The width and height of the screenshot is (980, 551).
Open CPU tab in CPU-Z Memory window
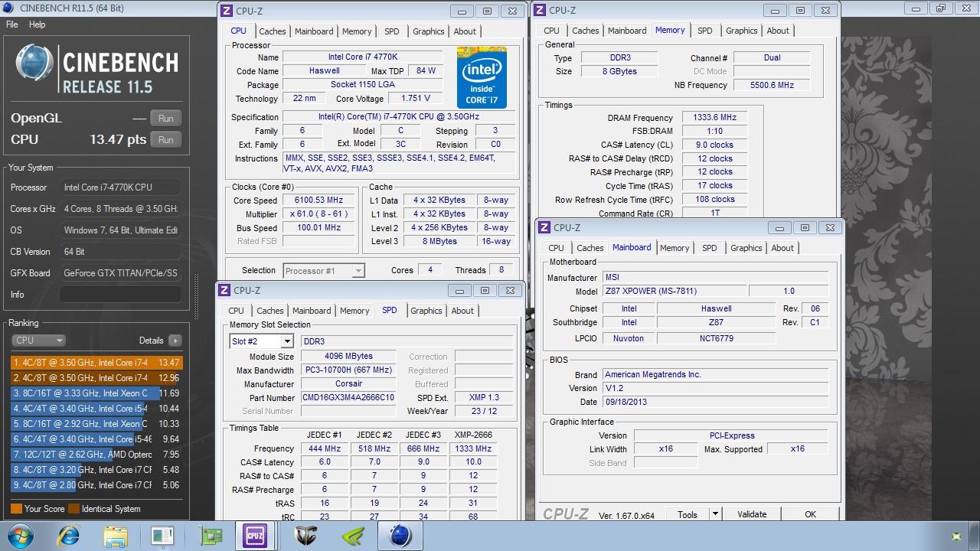[x=552, y=31]
